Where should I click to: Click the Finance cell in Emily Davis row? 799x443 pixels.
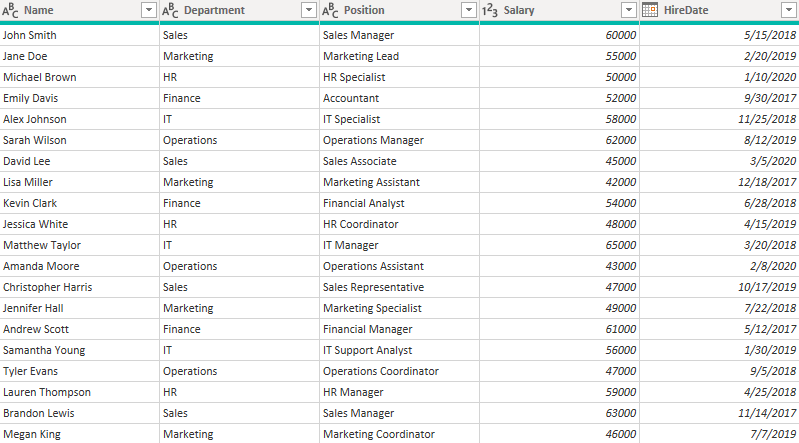point(239,98)
